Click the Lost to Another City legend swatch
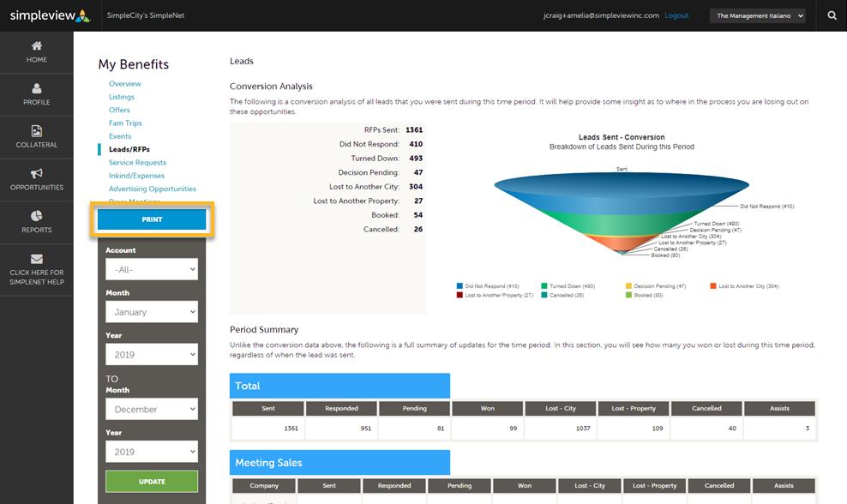The height and width of the screenshot is (504, 847). (x=713, y=286)
